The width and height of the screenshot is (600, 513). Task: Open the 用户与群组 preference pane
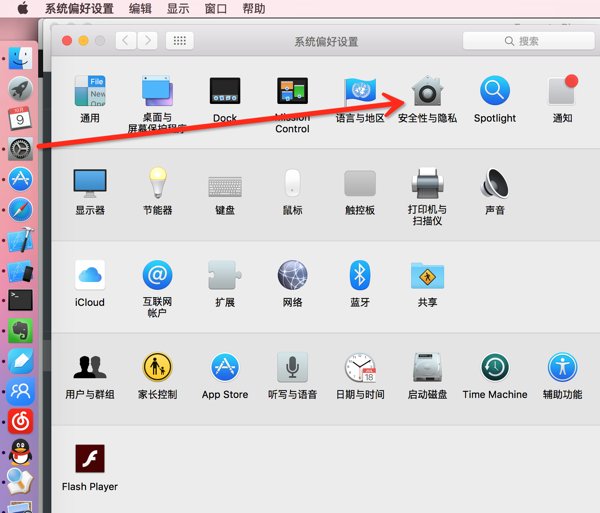point(90,367)
